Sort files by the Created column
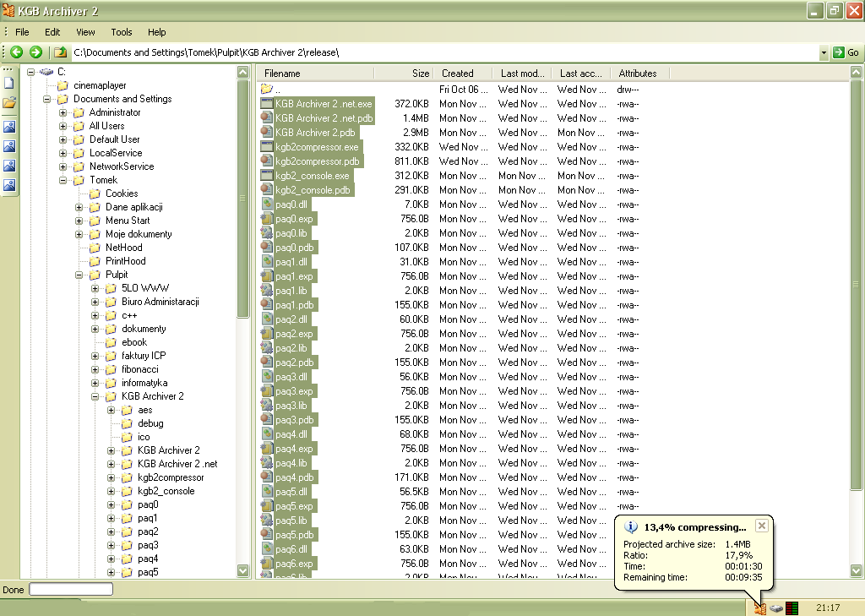Viewport: 865px width, 616px height. coord(464,74)
